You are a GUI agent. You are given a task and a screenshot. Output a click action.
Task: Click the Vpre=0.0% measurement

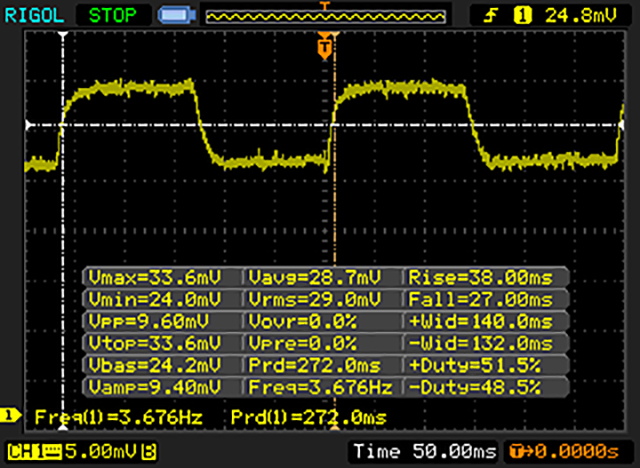point(302,343)
